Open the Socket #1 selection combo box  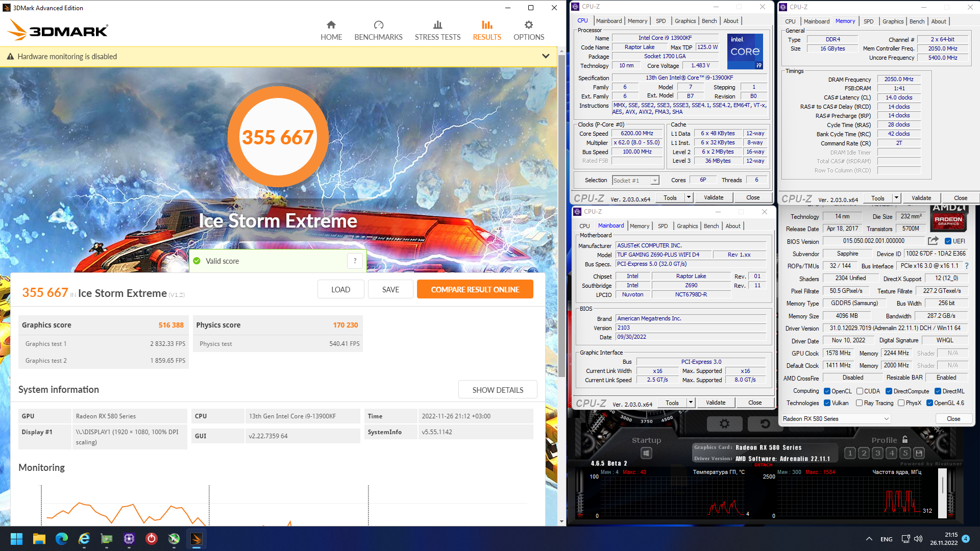635,181
